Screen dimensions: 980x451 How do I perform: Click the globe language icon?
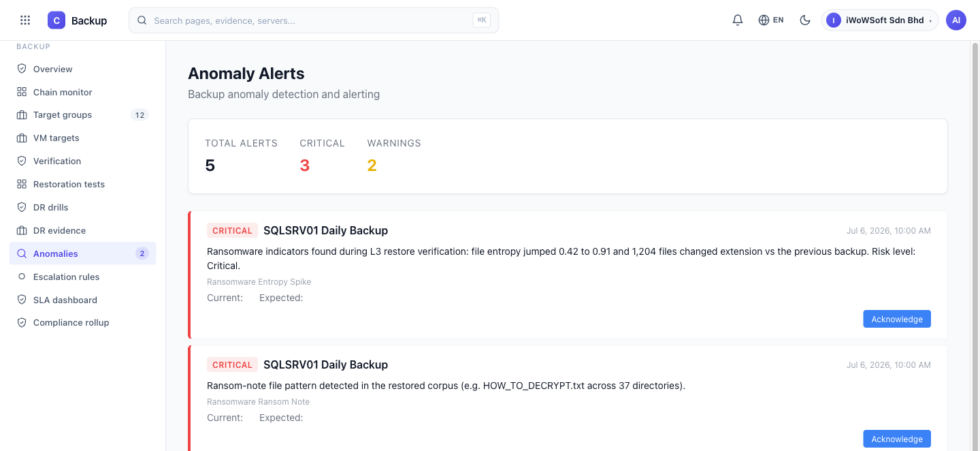[764, 20]
